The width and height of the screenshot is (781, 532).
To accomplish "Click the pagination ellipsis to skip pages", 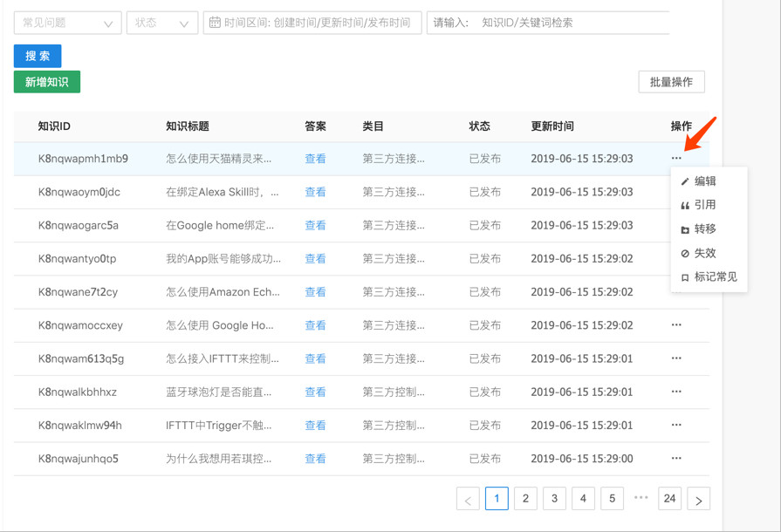I will click(641, 497).
